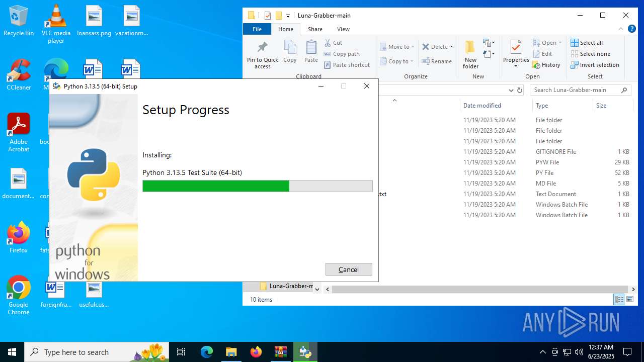Click the Properties checkmark icon

tap(516, 48)
